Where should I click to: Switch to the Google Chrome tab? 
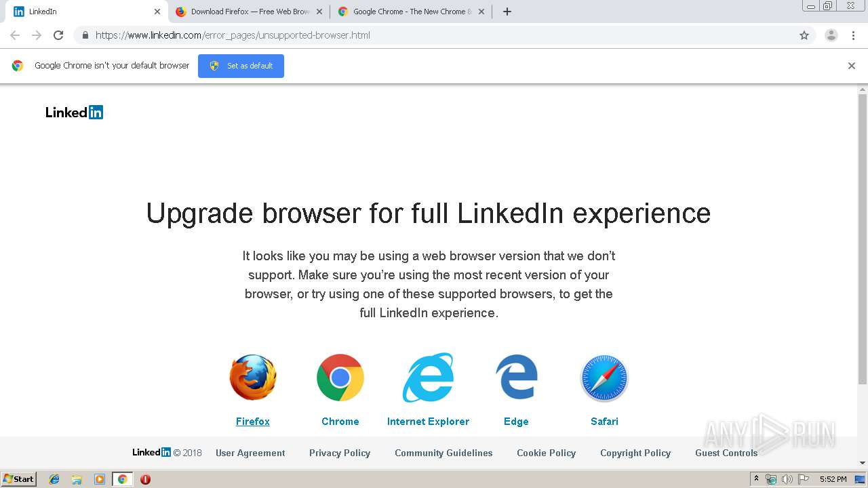coord(411,12)
